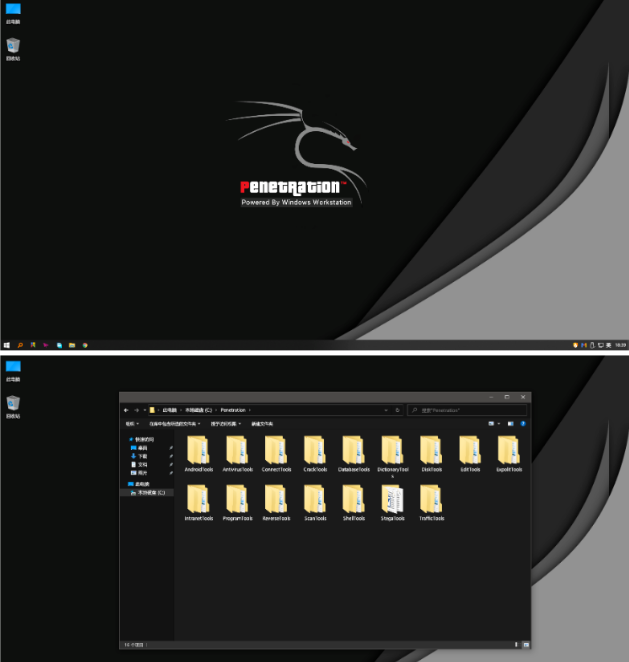Click the blue icon left of taskbar Explorer
The width and height of the screenshot is (629, 662).
59,345
